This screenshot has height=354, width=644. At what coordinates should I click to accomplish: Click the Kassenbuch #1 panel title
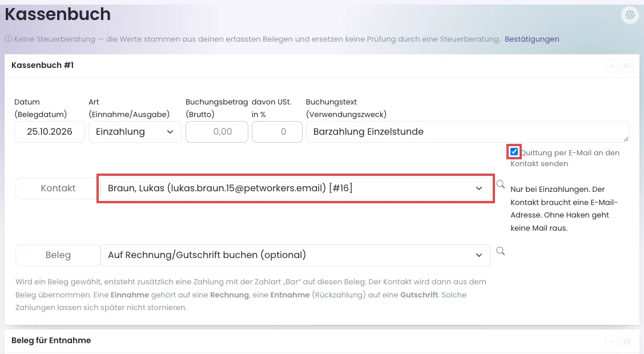pos(42,65)
